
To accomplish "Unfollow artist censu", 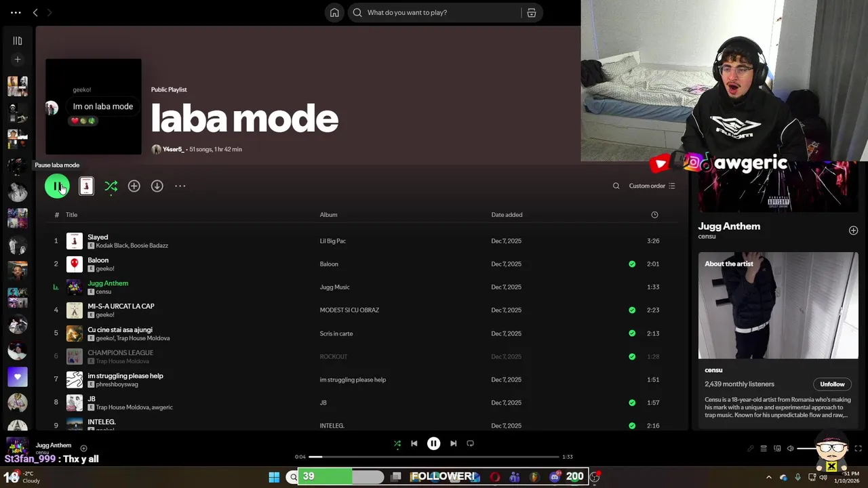I will coord(832,384).
